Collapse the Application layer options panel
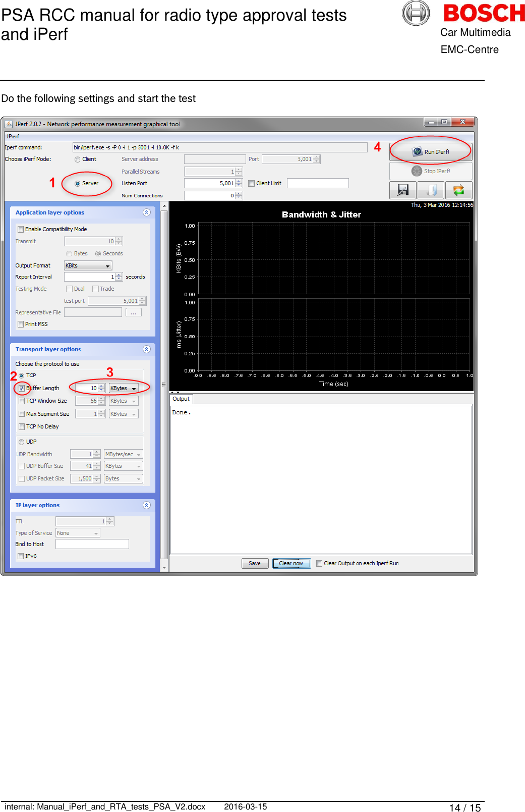This screenshot has height=812, width=525. 147,212
